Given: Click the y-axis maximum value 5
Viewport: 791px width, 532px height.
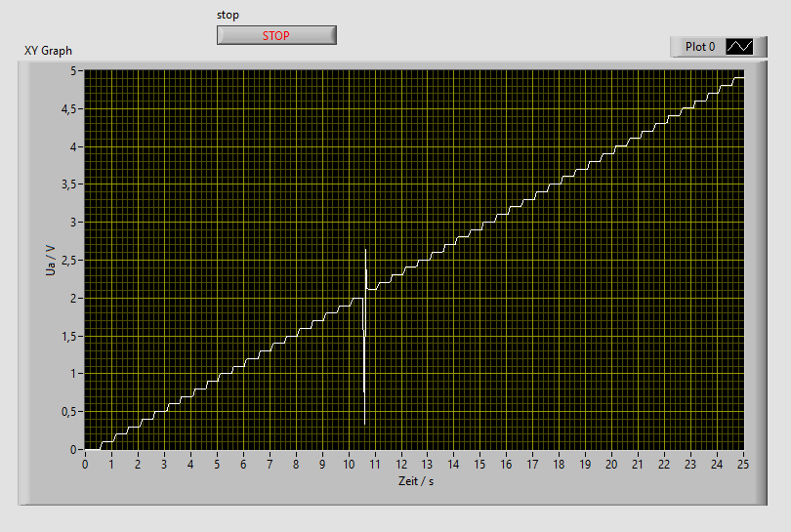Looking at the screenshot, I should pyautogui.click(x=73, y=71).
